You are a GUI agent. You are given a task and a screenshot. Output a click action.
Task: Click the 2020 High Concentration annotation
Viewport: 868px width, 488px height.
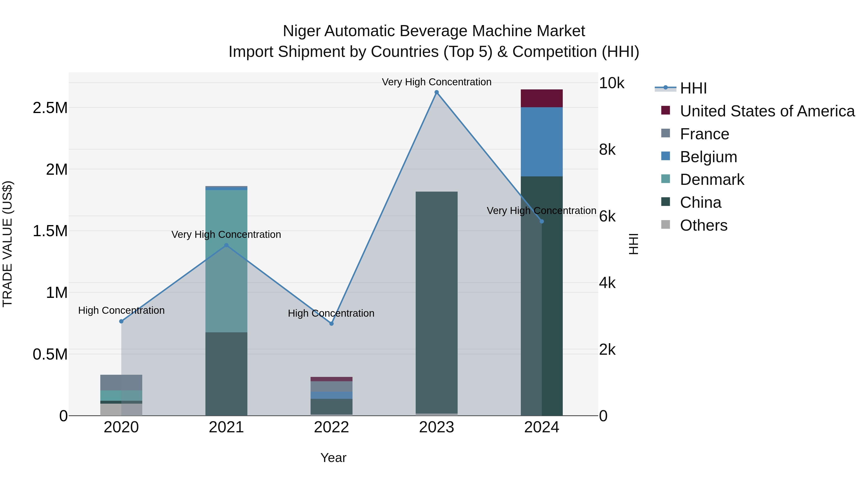[x=121, y=310]
